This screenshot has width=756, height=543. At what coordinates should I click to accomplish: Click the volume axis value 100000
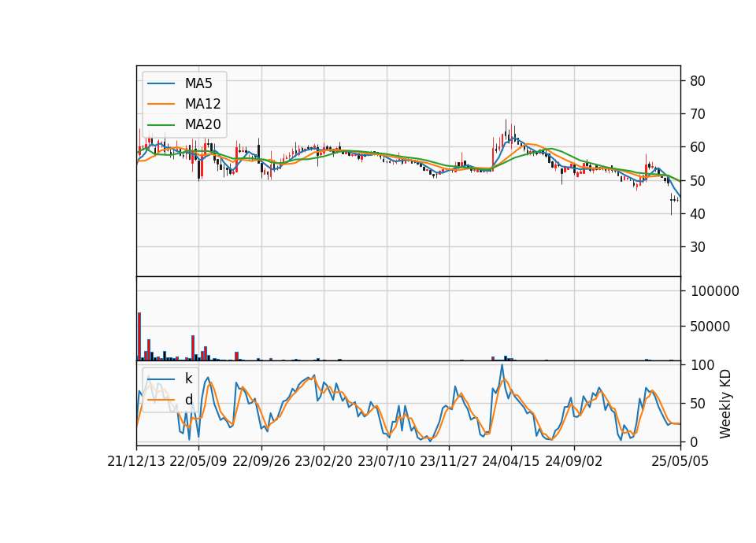click(715, 291)
